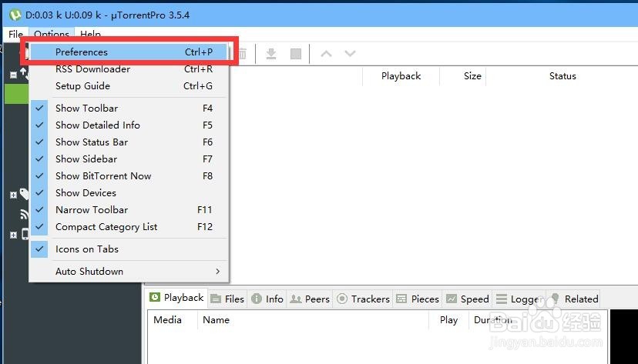Click the Start download arrow toolbar icon

(x=271, y=54)
